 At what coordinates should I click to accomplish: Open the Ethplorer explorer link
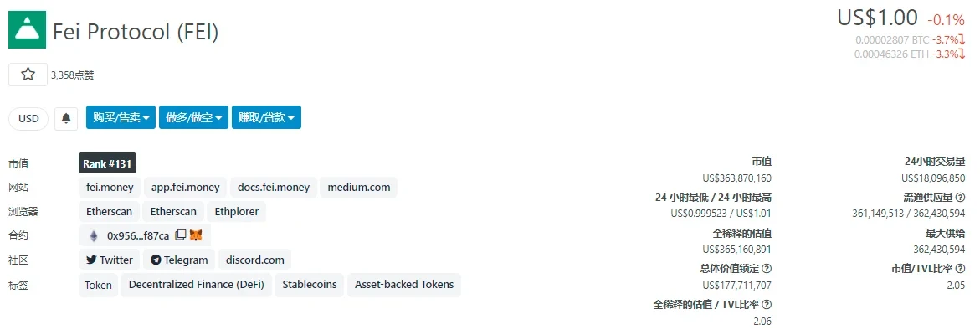237,212
